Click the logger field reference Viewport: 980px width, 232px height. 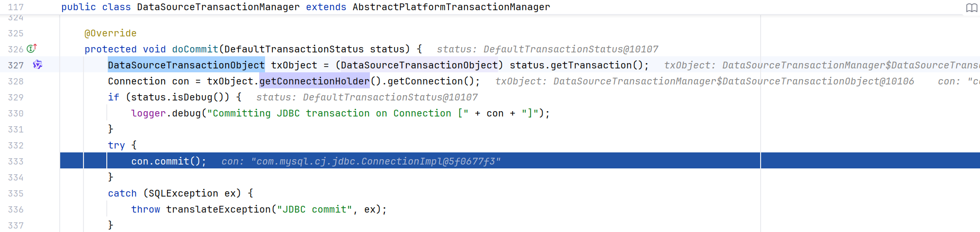pyautogui.click(x=149, y=113)
